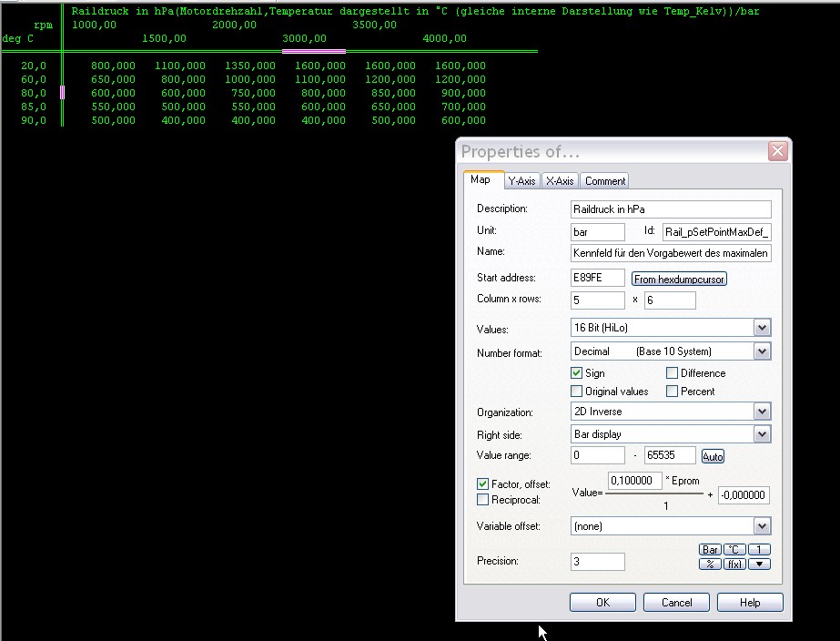840x641 pixels.
Task: Click the Start address field E89FE
Action: [597, 278]
